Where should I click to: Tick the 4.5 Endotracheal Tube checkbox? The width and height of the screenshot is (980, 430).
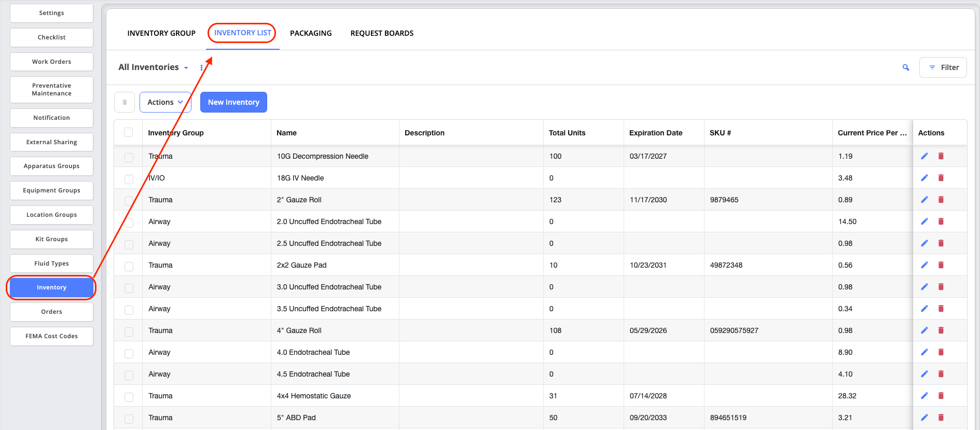pos(129,375)
